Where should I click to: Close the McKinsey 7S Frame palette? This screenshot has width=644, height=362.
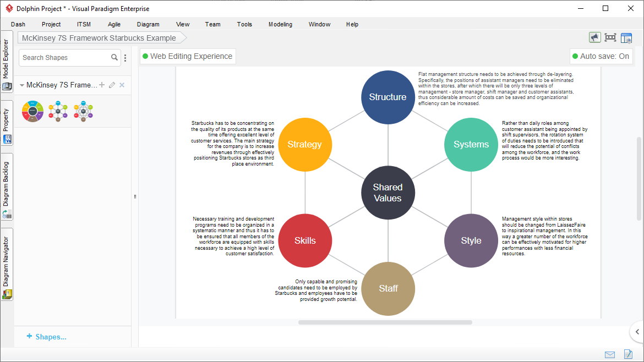[x=122, y=85]
